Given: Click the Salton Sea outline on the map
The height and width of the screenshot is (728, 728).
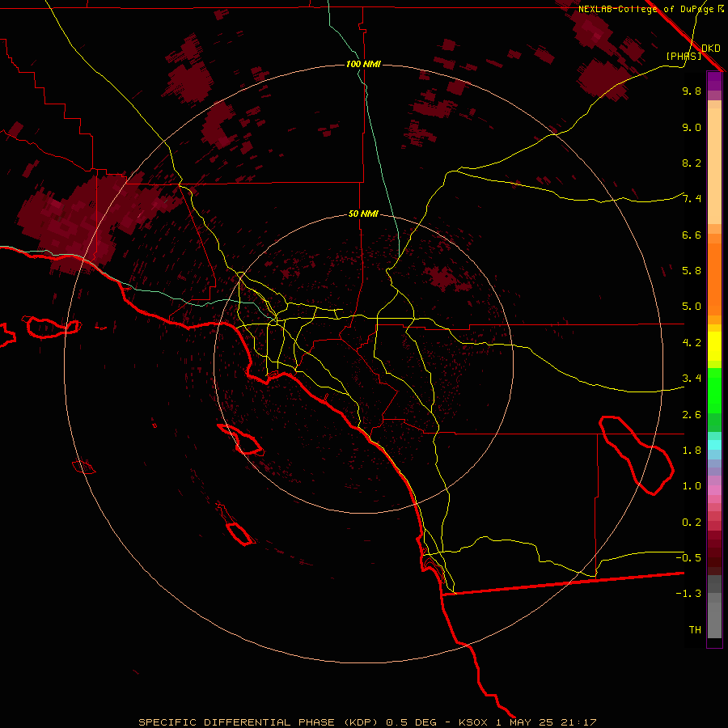Looking at the screenshot, I should pos(636,455).
